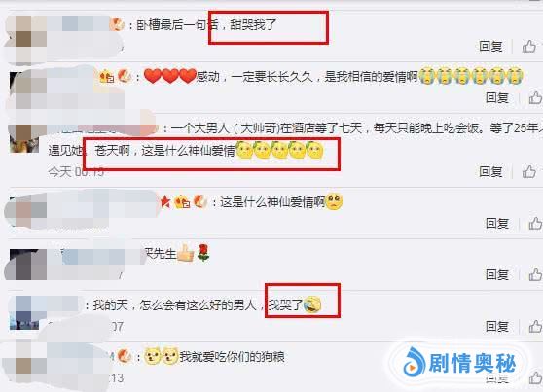Like the comment '甜哭我了' with thumbs-up

[529, 46]
